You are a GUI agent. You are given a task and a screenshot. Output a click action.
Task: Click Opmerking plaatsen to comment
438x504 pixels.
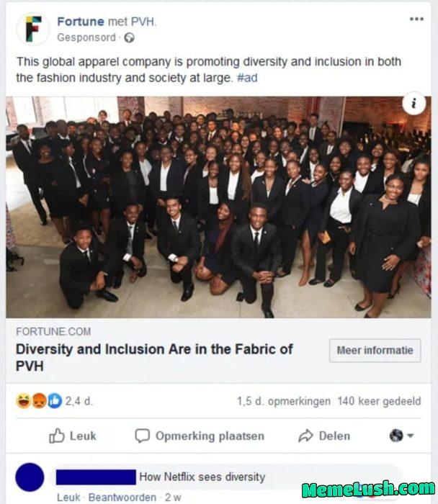coord(200,436)
